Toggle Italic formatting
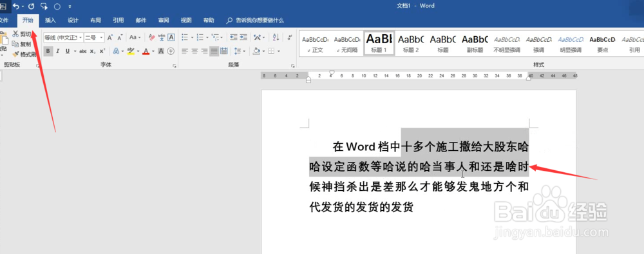Image resolution: width=644 pixels, height=254 pixels. [x=58, y=52]
